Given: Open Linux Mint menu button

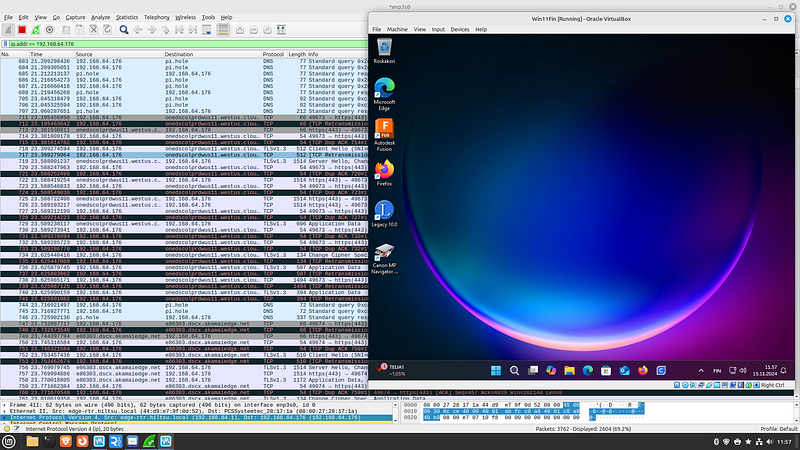Looking at the screenshot, I should click(9, 442).
